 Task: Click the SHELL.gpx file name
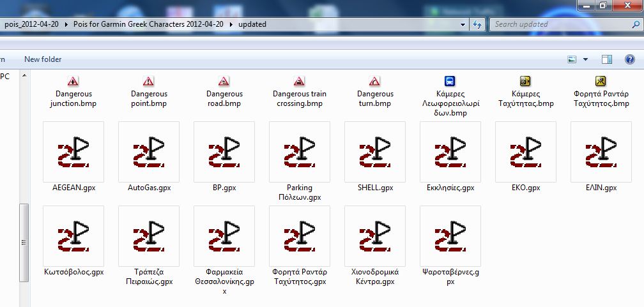click(x=376, y=188)
